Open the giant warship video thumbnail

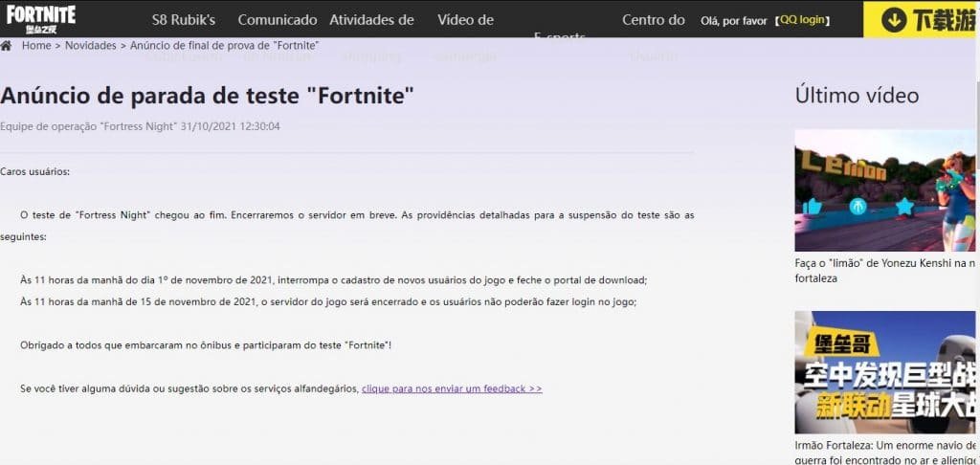point(884,372)
